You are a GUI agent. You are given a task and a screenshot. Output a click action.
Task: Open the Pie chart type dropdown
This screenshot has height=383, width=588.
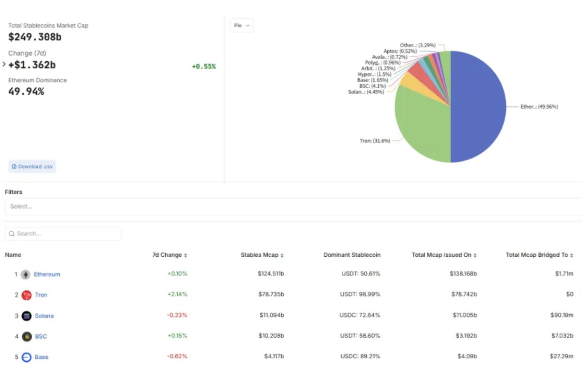click(x=242, y=26)
